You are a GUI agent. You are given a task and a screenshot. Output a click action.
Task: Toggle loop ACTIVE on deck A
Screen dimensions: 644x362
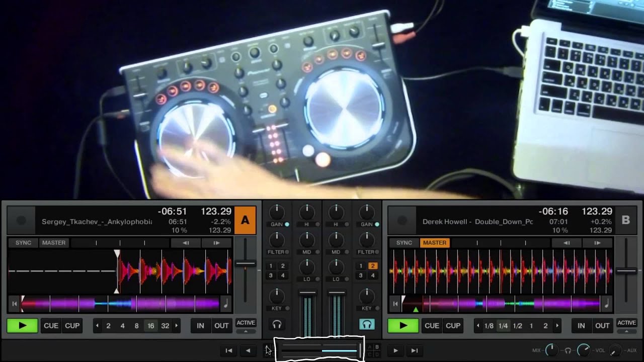(x=246, y=323)
